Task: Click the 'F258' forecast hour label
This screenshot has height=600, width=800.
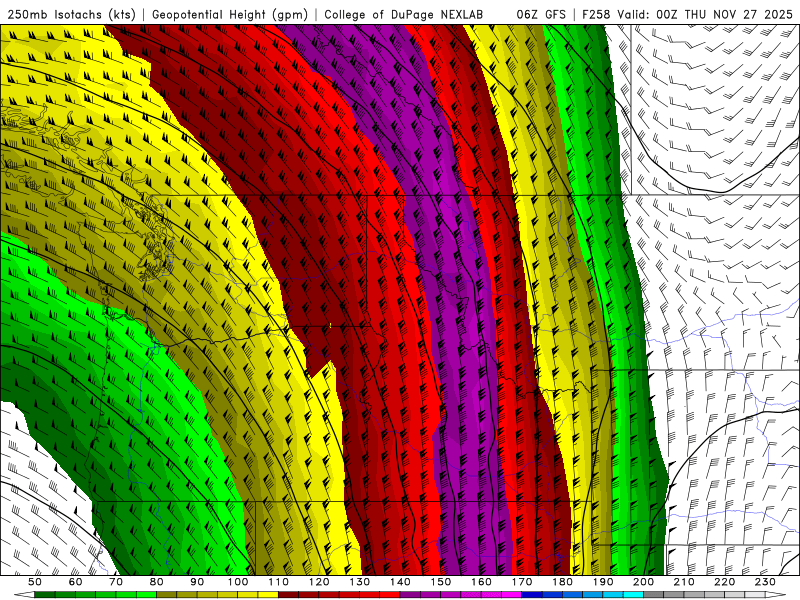Action: (596, 15)
